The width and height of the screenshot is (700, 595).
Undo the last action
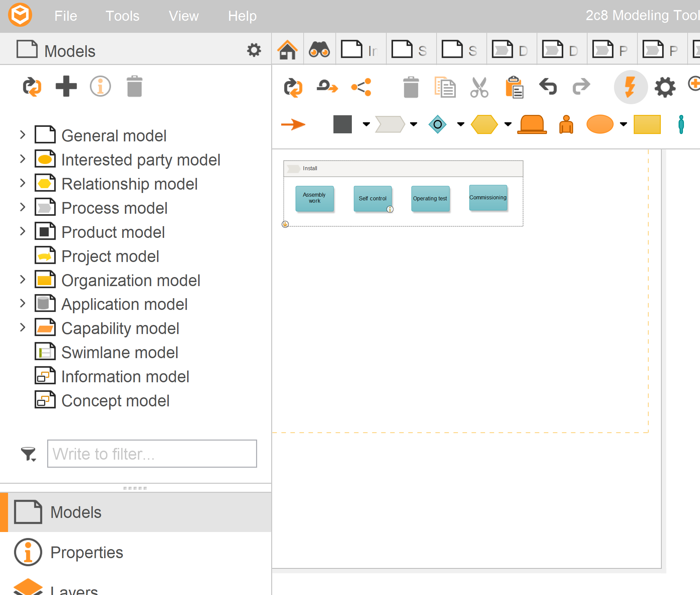(x=547, y=87)
